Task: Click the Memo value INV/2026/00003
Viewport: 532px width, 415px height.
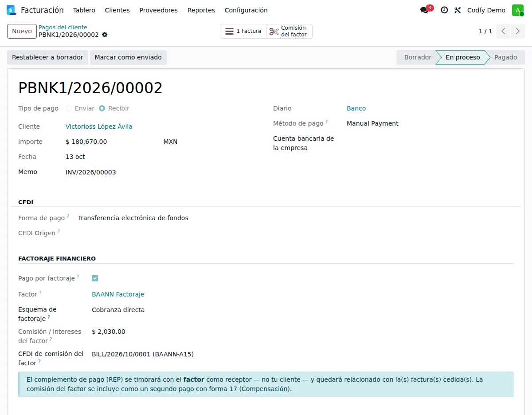Action: coord(90,172)
